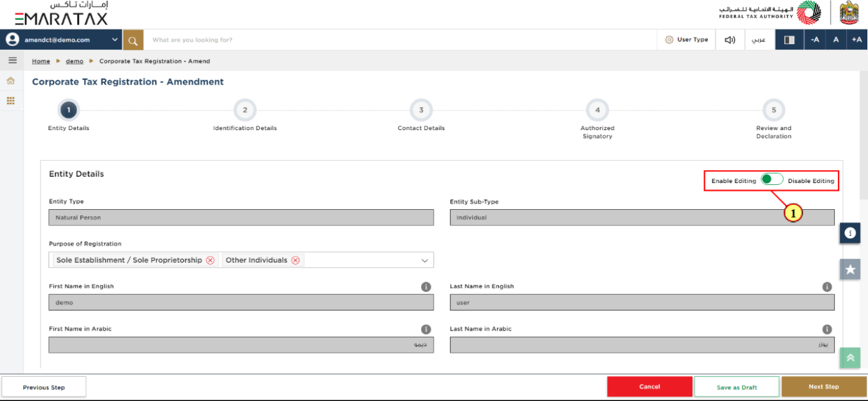The image size is (868, 401).
Task: Open the hamburger side menu
Action: pos(12,60)
